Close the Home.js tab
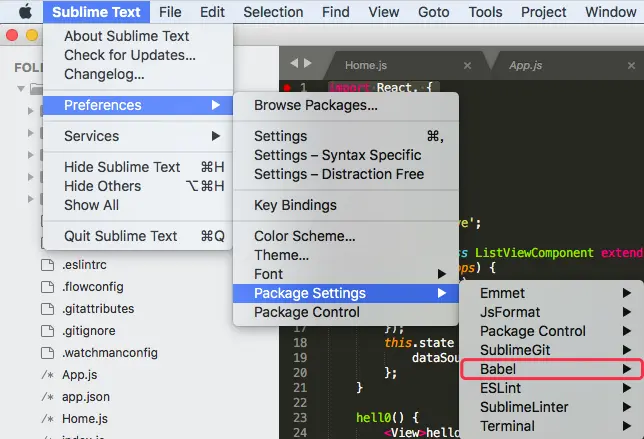The height and width of the screenshot is (439, 644). pos(467,65)
